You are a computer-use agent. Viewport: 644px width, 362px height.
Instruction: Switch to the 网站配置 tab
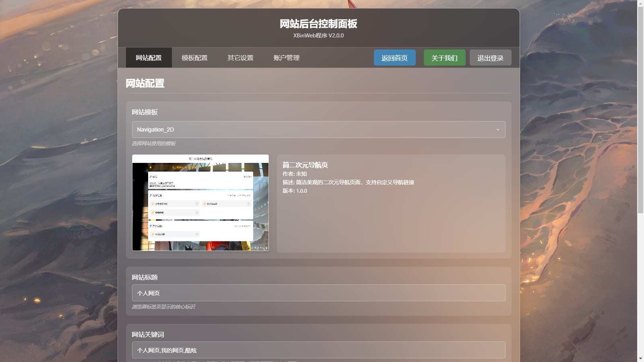click(x=149, y=58)
